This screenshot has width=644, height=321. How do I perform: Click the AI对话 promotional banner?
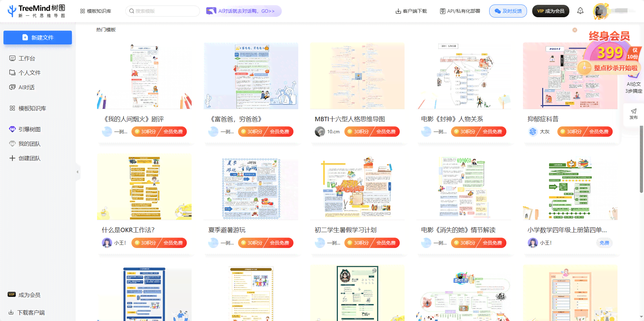pyautogui.click(x=244, y=11)
